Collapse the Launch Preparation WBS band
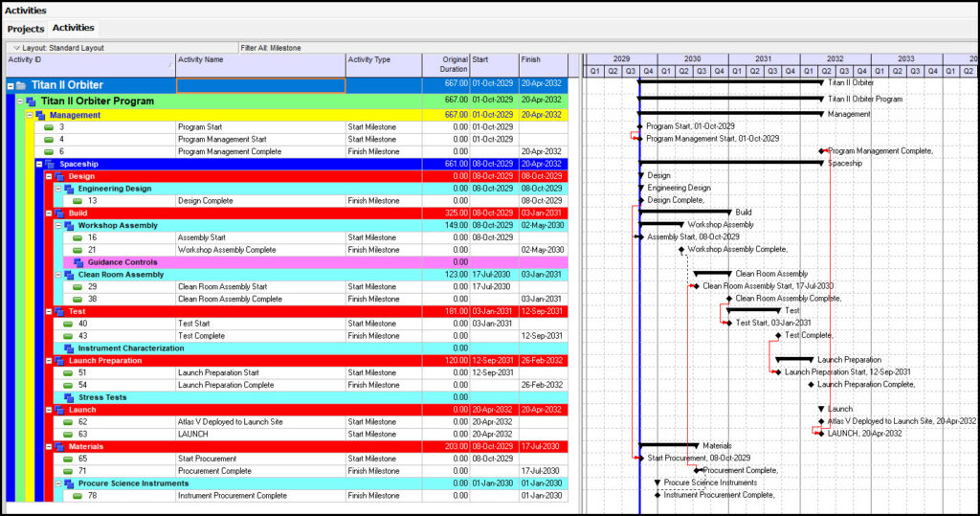980x516 pixels. 49,360
